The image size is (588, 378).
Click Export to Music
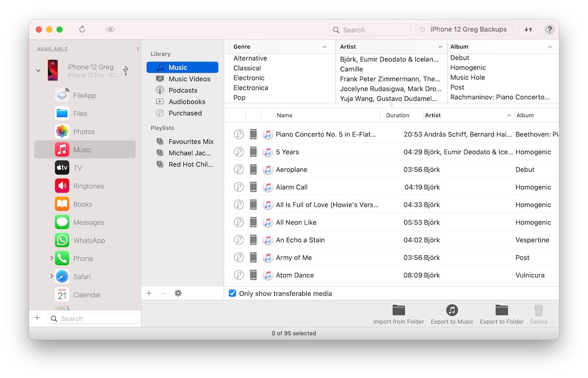pyautogui.click(x=452, y=314)
